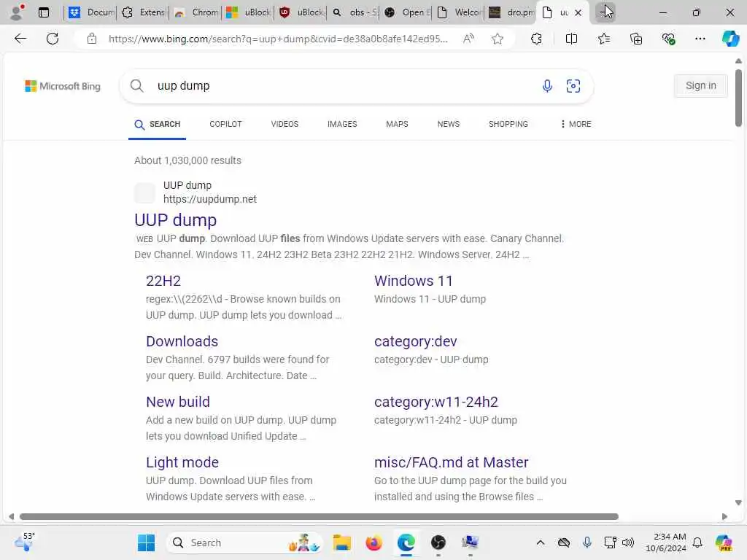Open Edge Settings and more menu
747x560 pixels.
coord(700,39)
